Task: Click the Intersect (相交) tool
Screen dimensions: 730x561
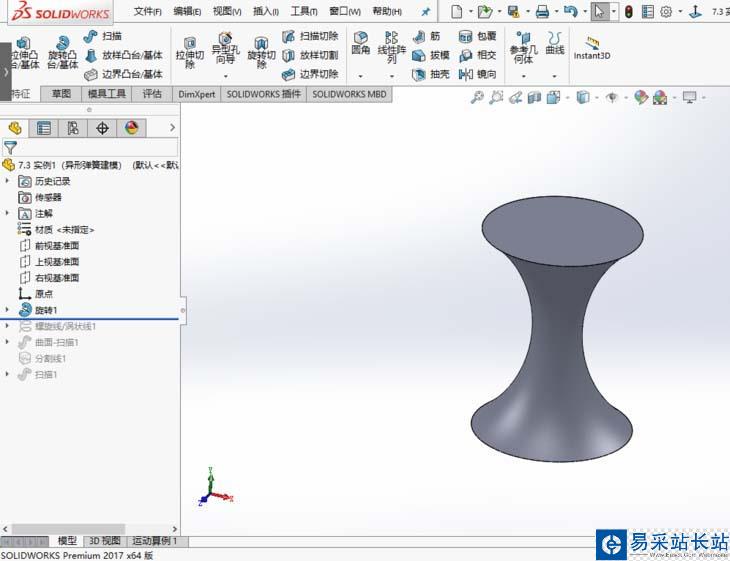Action: [x=478, y=55]
